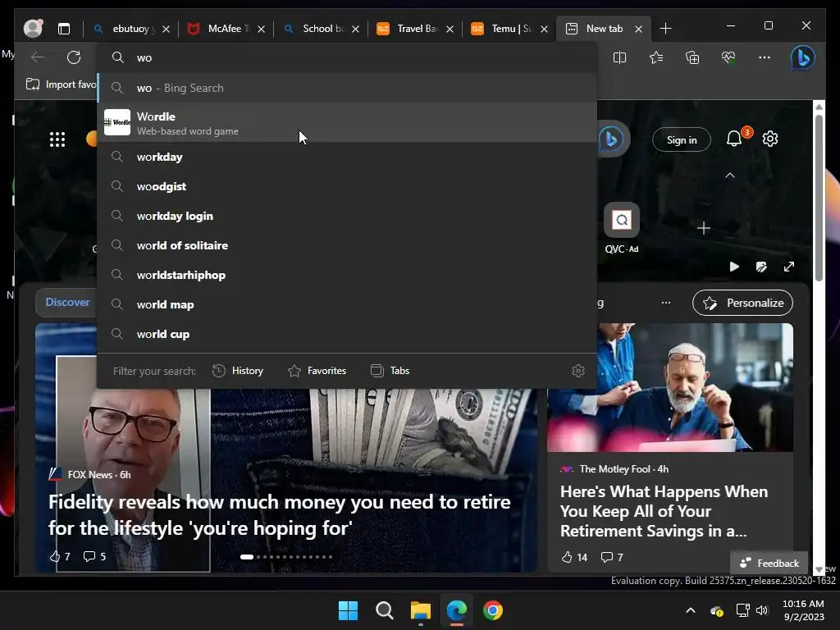
Task: Open the Favorites star list
Action: coord(656,57)
